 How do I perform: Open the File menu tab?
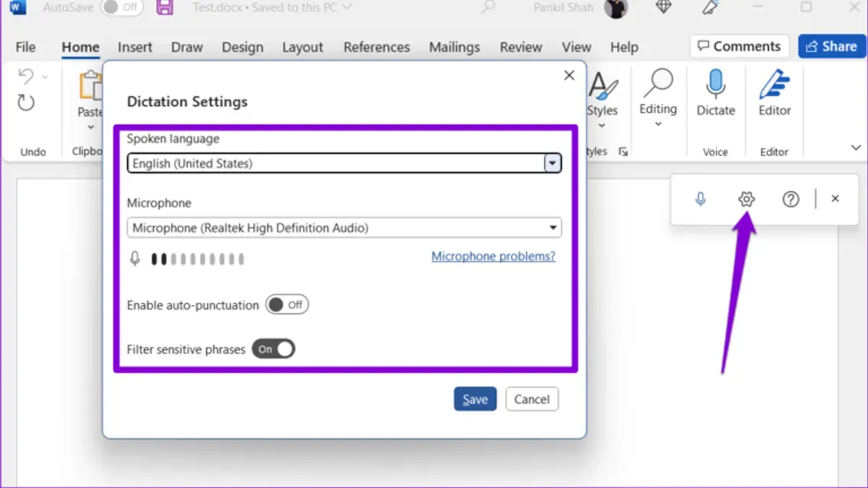(25, 47)
